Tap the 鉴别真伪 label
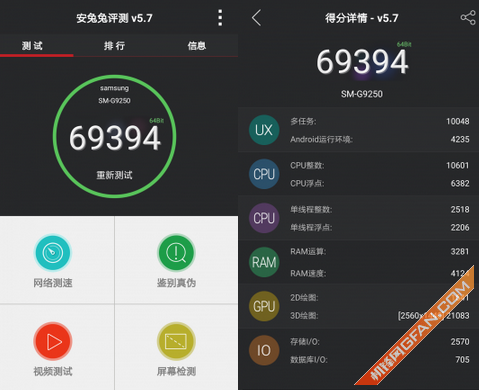This screenshot has height=390, width=479. 176,283
